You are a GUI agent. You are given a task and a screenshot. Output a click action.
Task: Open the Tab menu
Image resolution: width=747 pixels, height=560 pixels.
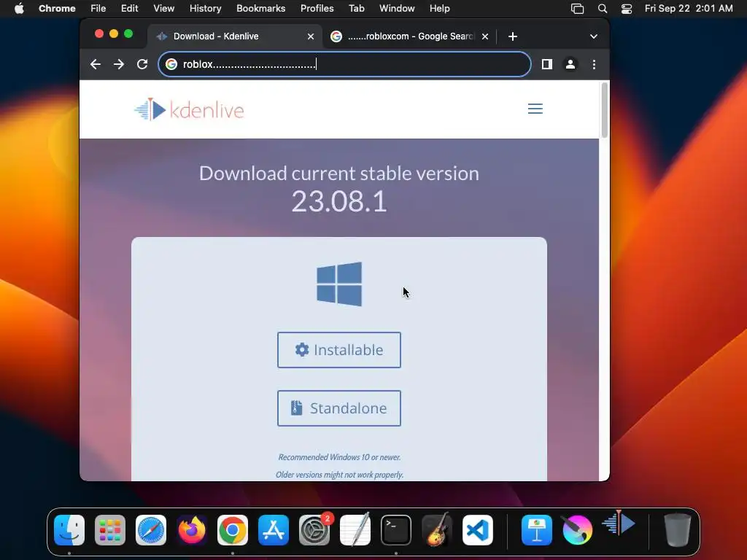(356, 9)
